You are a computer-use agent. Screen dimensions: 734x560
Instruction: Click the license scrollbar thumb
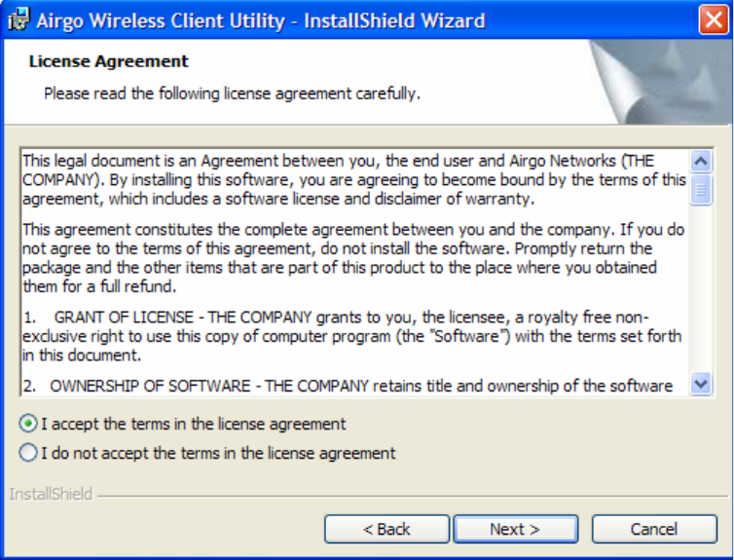pos(701,189)
